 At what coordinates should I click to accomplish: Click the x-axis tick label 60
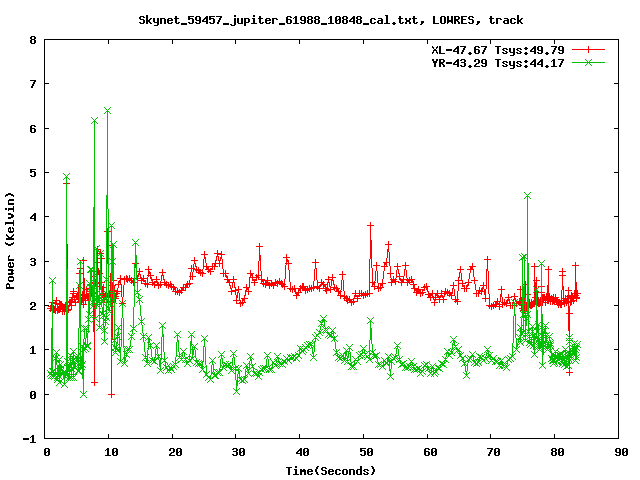click(x=430, y=452)
